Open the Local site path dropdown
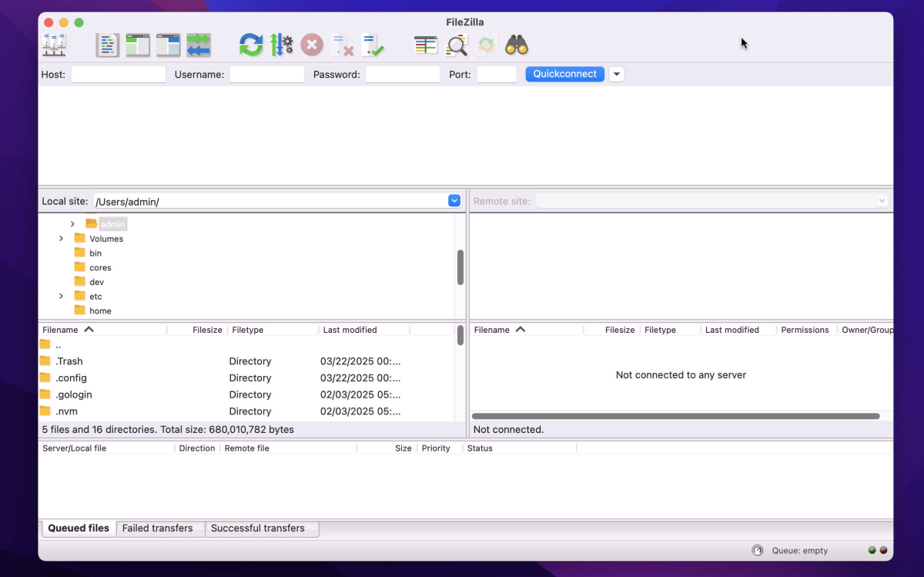The height and width of the screenshot is (577, 924). click(454, 201)
